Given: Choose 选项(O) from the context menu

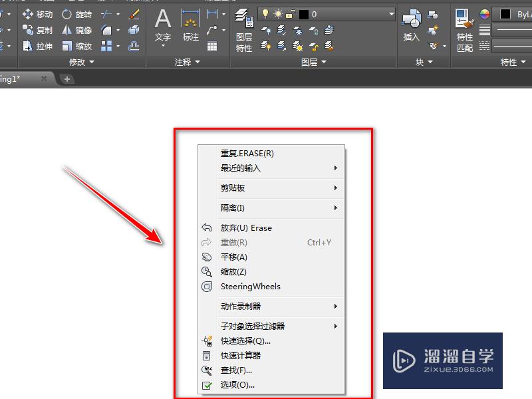Looking at the screenshot, I should click(237, 385).
